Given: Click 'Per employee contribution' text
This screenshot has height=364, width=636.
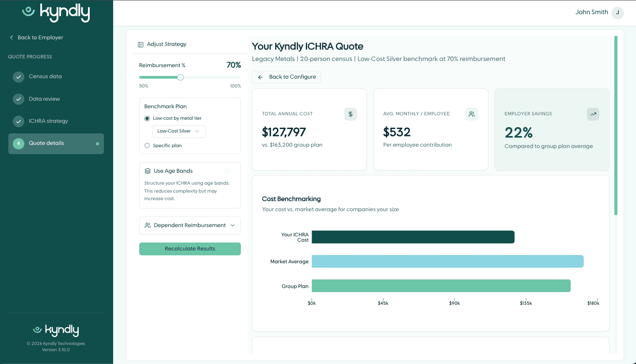Looking at the screenshot, I should (x=417, y=145).
